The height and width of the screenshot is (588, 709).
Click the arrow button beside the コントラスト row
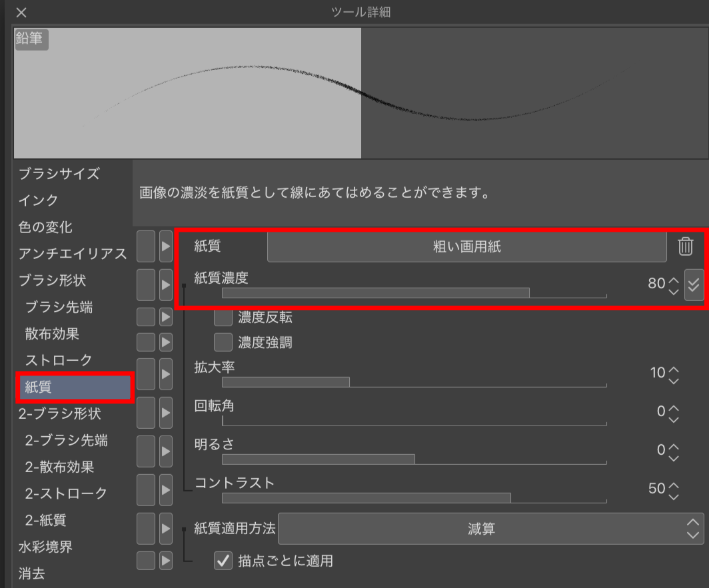pos(165,490)
